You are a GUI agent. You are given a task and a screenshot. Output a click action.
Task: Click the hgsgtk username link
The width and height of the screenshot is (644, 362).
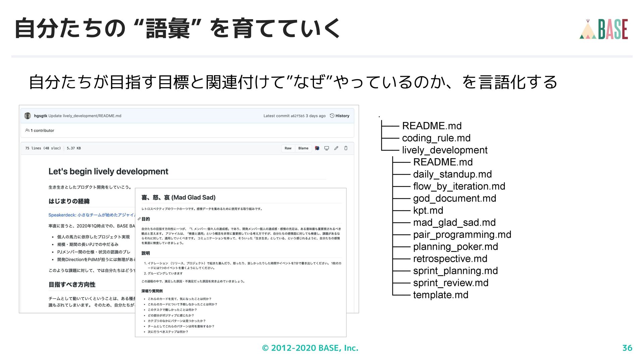click(x=40, y=116)
